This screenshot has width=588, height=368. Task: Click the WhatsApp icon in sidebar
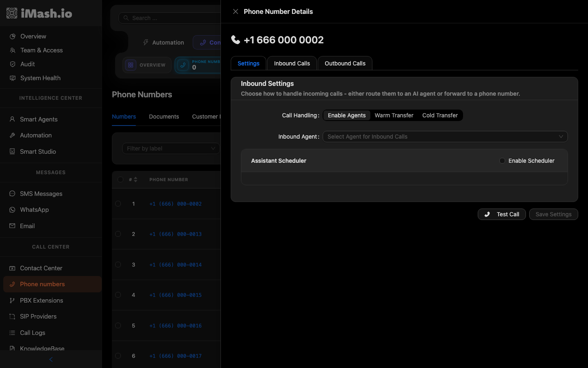click(12, 210)
